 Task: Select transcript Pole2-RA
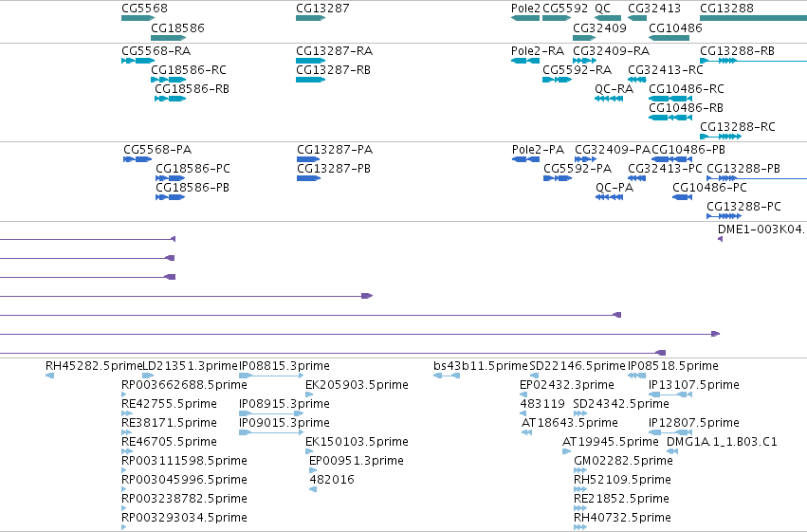[538, 51]
